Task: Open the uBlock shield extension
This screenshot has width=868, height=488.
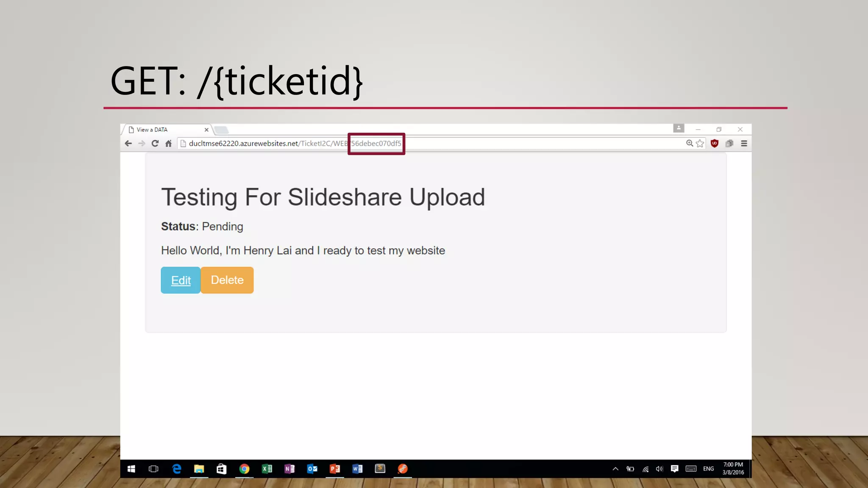Action: coord(715,144)
